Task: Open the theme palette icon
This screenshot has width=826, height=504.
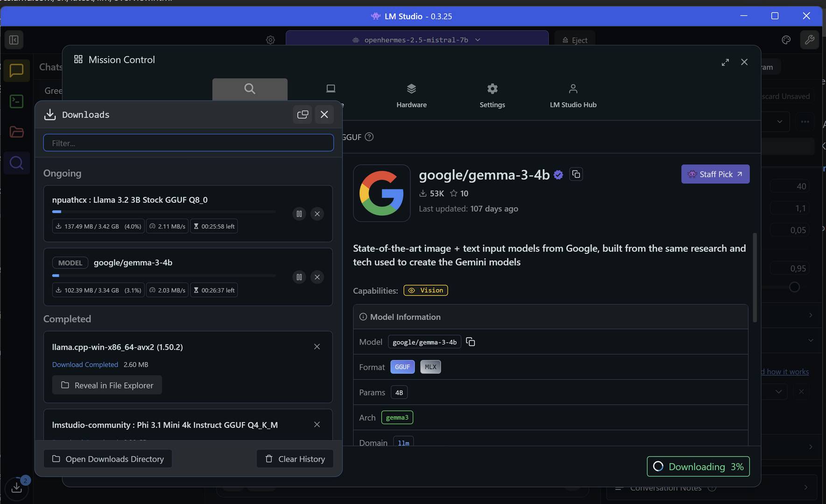Action: click(x=786, y=40)
